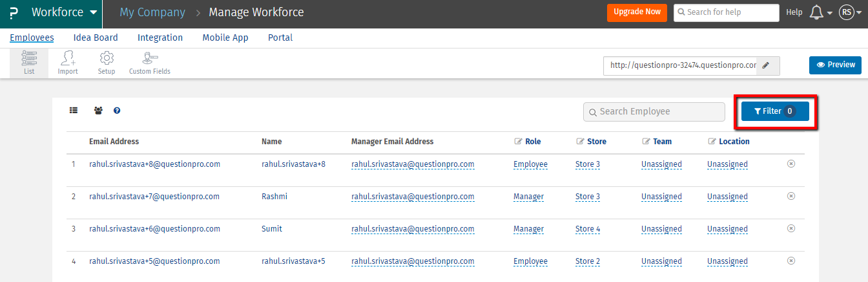This screenshot has width=868, height=282.
Task: Open the RS user profile menu
Action: click(847, 12)
